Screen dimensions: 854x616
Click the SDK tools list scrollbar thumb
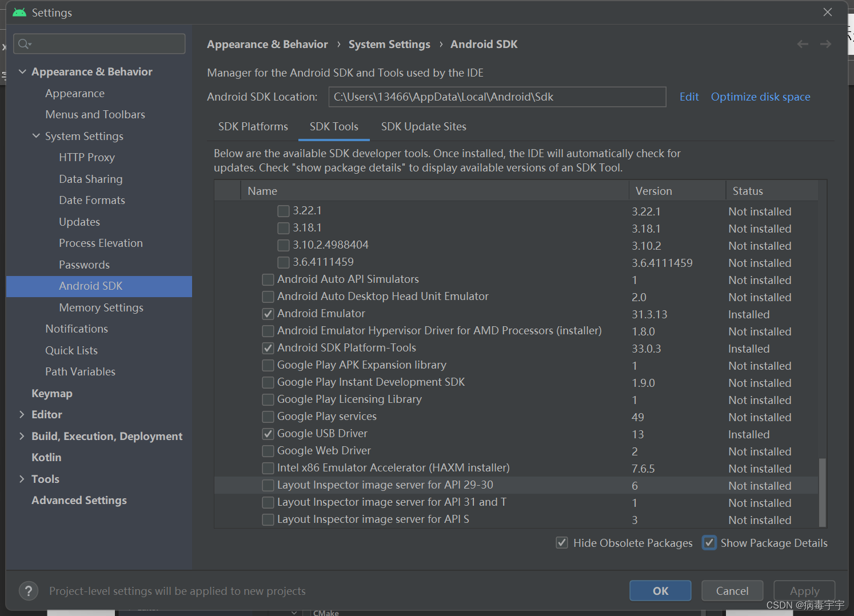[x=822, y=491]
